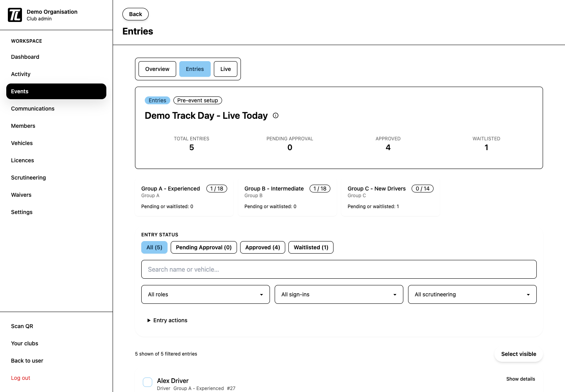
Task: Filter by Waitlisted (1) entries
Action: pos(311,247)
